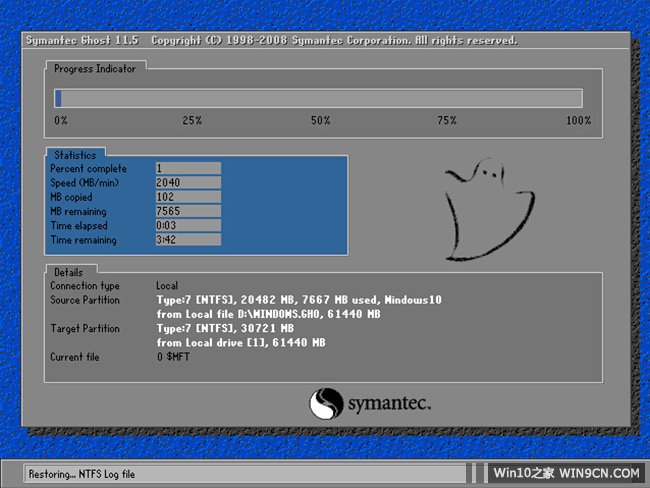Click the MB copied value box

(x=187, y=198)
